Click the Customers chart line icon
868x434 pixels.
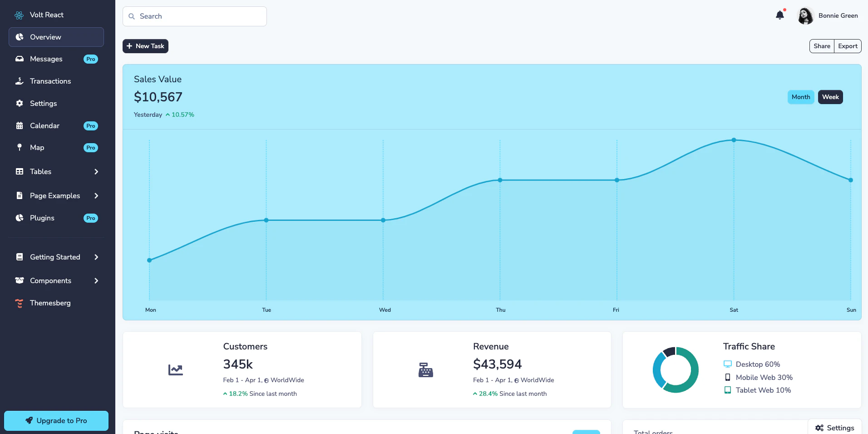click(x=175, y=370)
